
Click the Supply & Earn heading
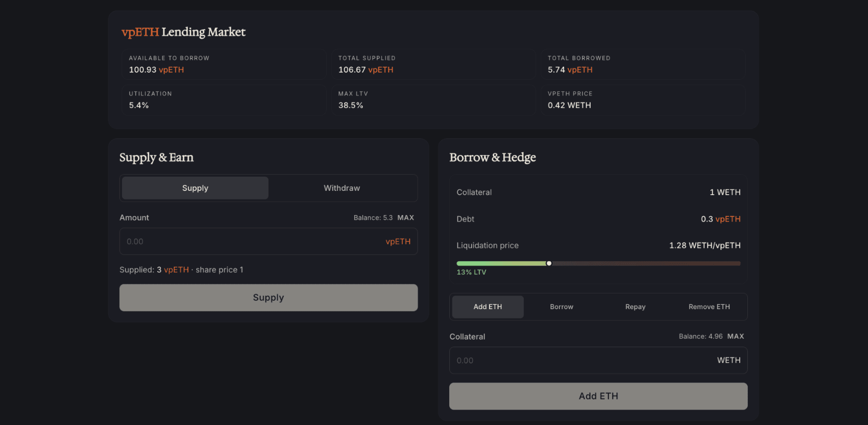[x=156, y=158]
